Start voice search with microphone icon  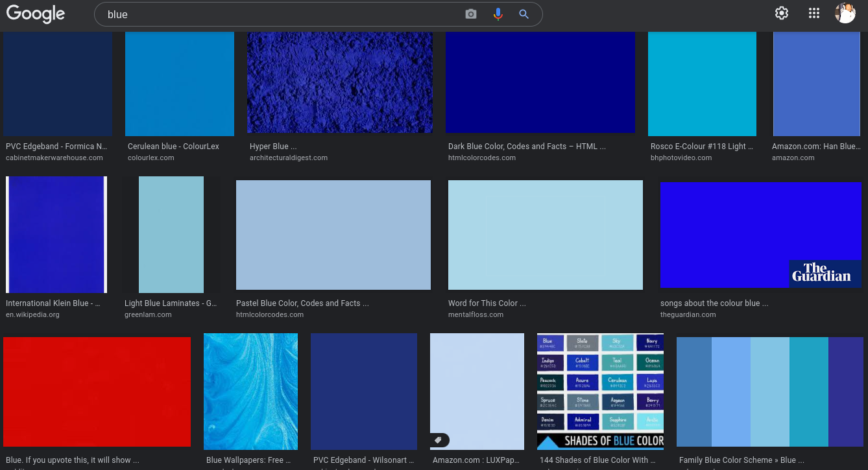click(498, 14)
